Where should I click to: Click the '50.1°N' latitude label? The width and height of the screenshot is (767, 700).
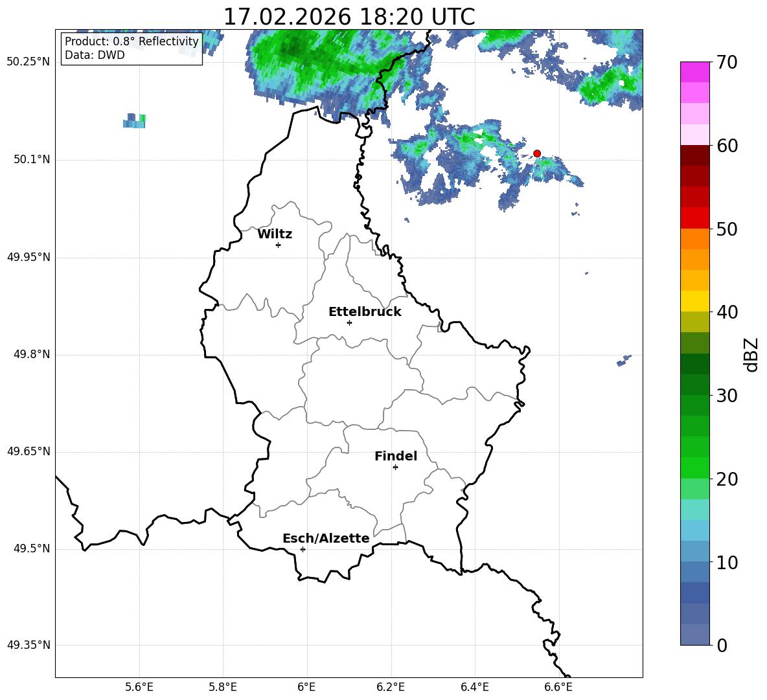(x=32, y=160)
